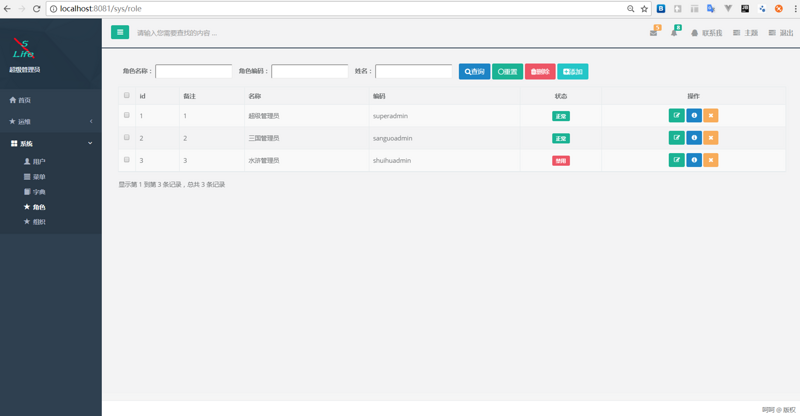The width and height of the screenshot is (800, 416).
Task: Tick the checkbox for row id 2
Action: pyautogui.click(x=127, y=137)
